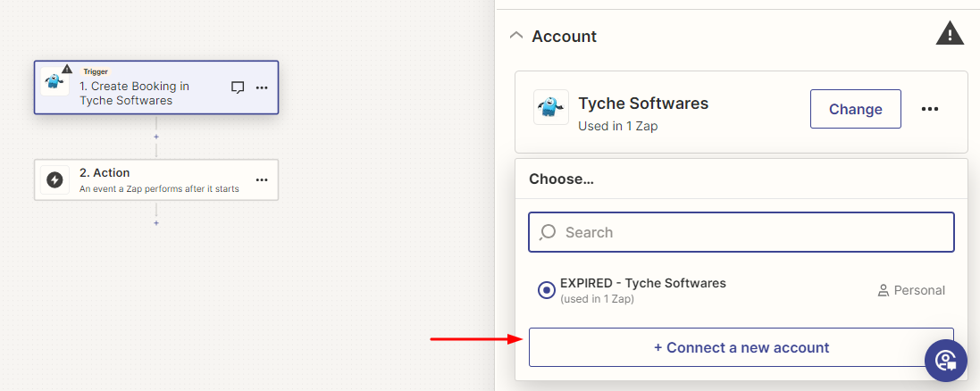Click the Tyche Softwares account logo
This screenshot has width=980, height=391.
coord(551,107)
